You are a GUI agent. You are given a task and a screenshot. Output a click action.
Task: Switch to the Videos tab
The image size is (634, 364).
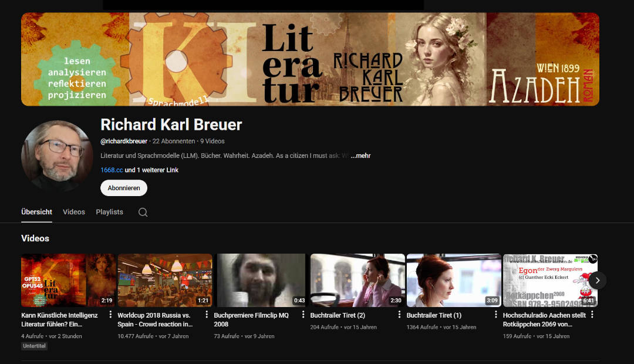tap(74, 212)
